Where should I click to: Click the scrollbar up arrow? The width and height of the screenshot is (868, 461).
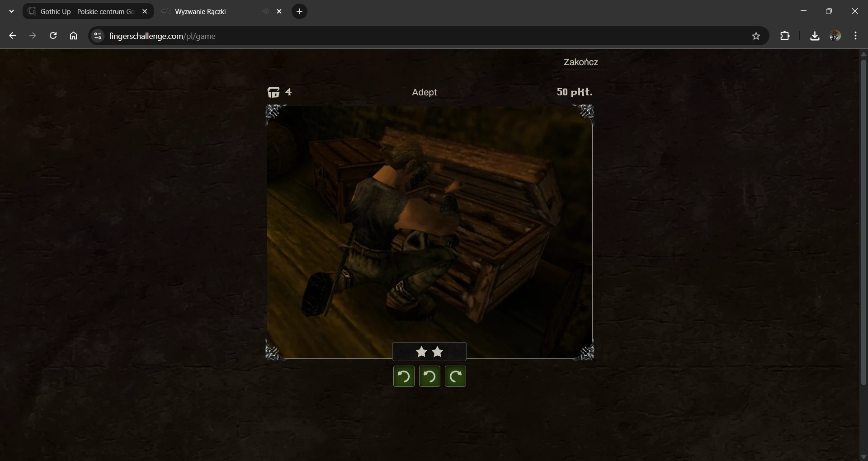click(x=863, y=54)
